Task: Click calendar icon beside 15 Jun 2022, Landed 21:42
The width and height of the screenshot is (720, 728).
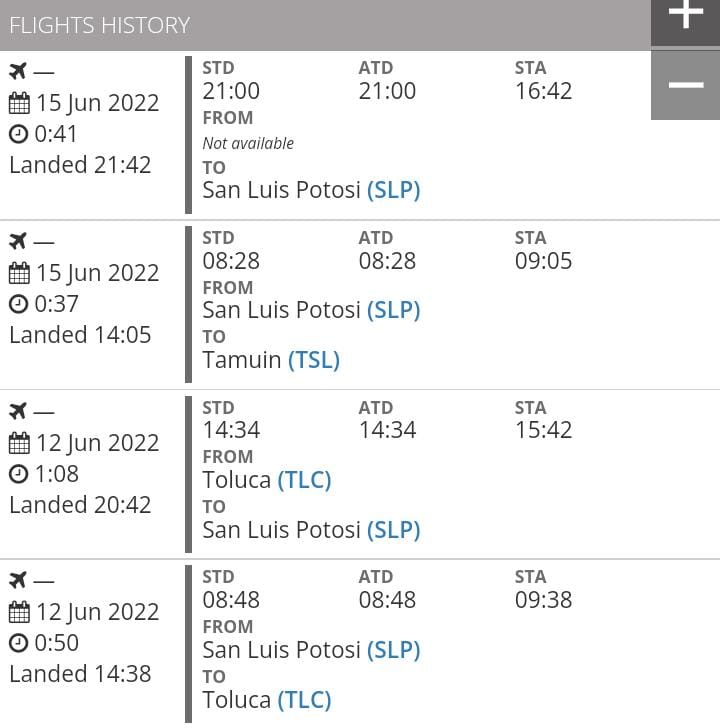Action: click(x=19, y=103)
